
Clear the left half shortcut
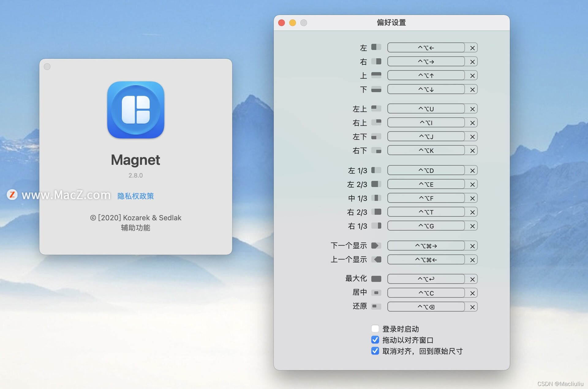(x=472, y=48)
